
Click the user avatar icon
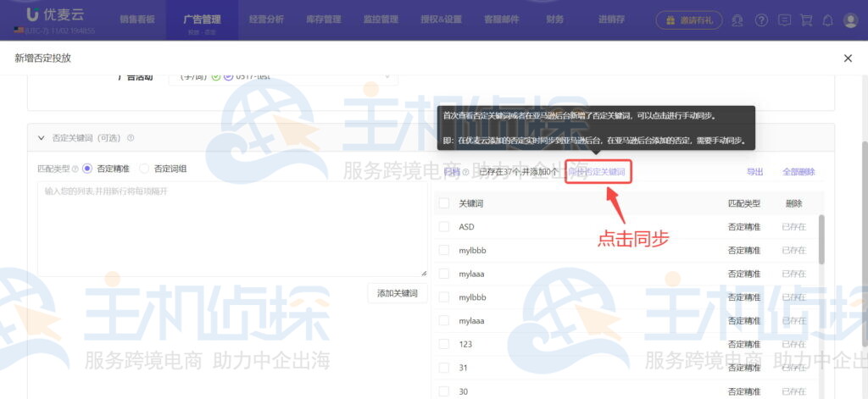click(x=849, y=19)
